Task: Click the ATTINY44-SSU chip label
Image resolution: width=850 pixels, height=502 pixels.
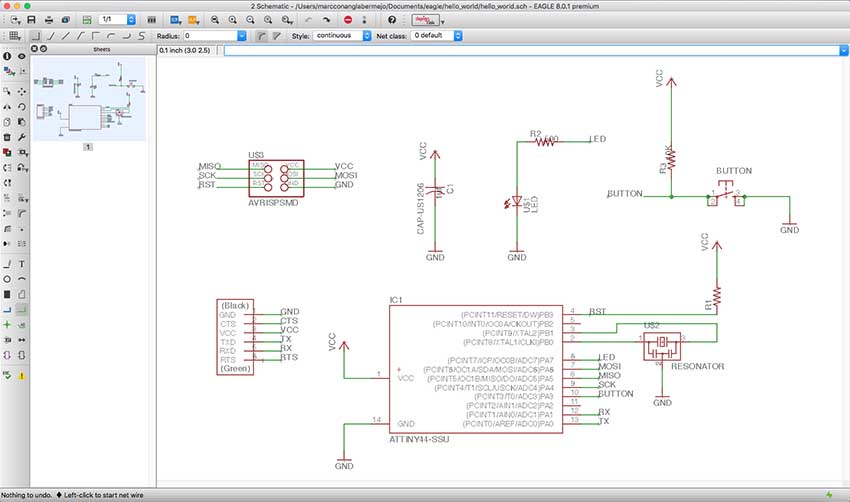Action: (x=419, y=439)
